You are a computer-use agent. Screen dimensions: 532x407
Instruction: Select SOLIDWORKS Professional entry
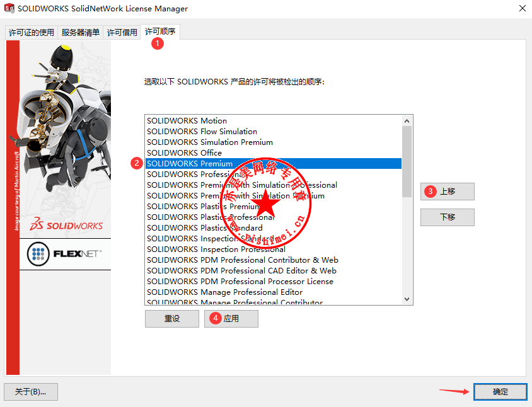pyautogui.click(x=274, y=174)
